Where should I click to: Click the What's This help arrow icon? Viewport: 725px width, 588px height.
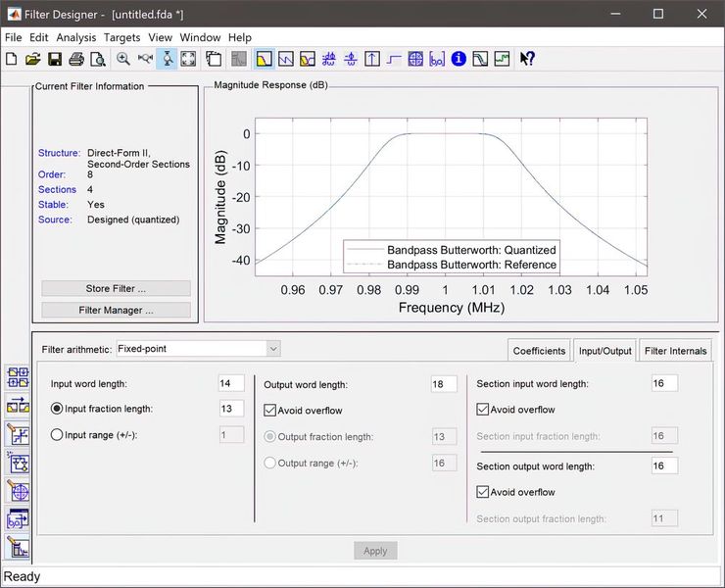click(x=527, y=59)
